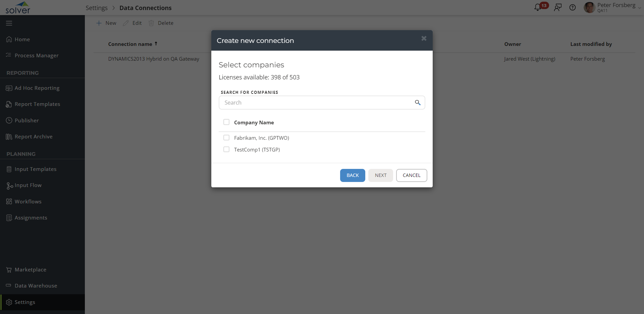Image resolution: width=644 pixels, height=314 pixels.
Task: Open the chat feedback icon
Action: 558,7
